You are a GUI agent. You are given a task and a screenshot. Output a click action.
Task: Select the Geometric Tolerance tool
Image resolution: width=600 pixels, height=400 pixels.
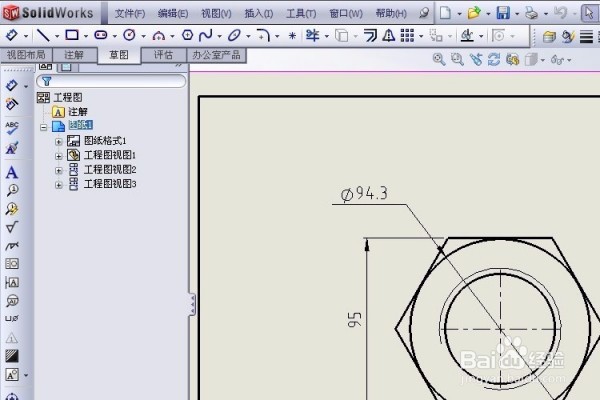12,263
